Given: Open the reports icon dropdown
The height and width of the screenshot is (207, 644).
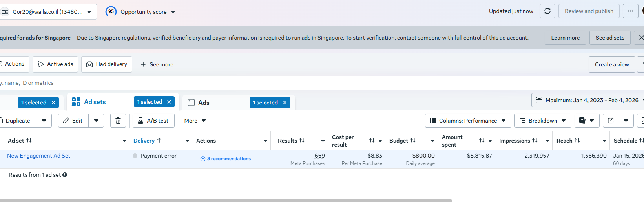Looking at the screenshot, I should (587, 121).
